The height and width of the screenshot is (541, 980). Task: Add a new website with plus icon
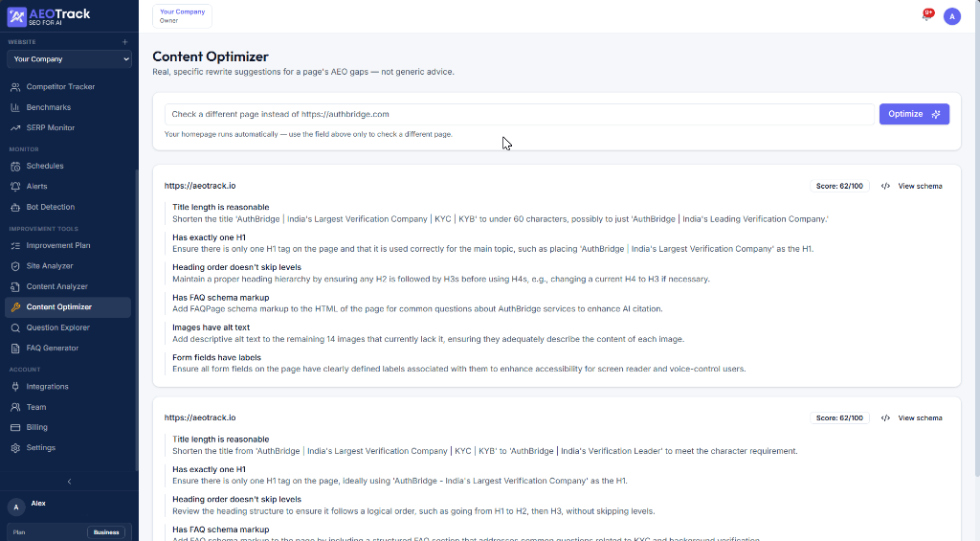coord(125,42)
